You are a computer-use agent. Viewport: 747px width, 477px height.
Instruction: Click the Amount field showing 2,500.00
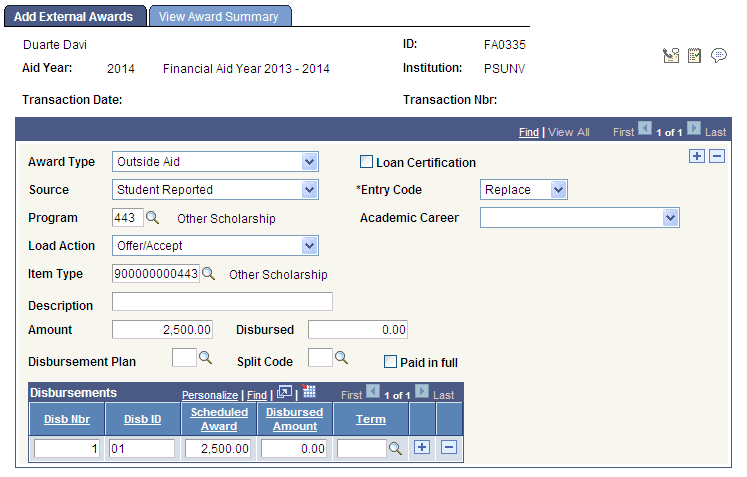pos(162,329)
